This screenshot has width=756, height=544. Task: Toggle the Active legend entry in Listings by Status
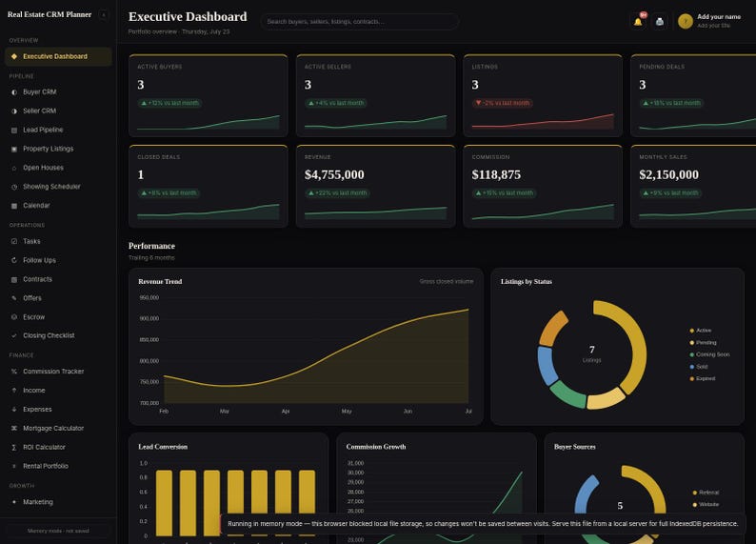701,331
